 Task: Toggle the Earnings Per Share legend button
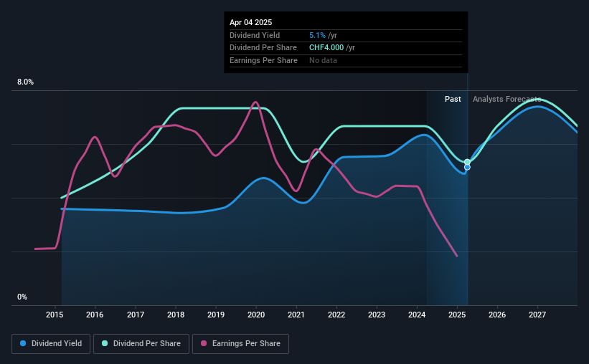(240, 344)
